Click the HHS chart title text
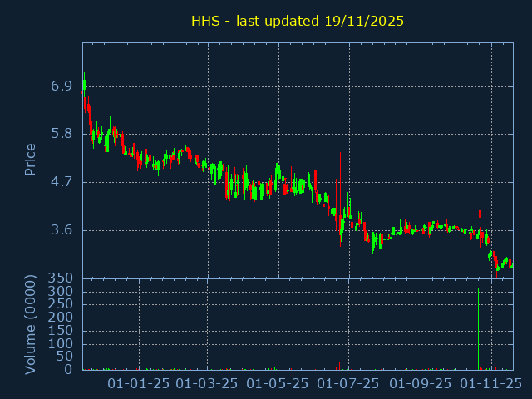 pos(298,21)
